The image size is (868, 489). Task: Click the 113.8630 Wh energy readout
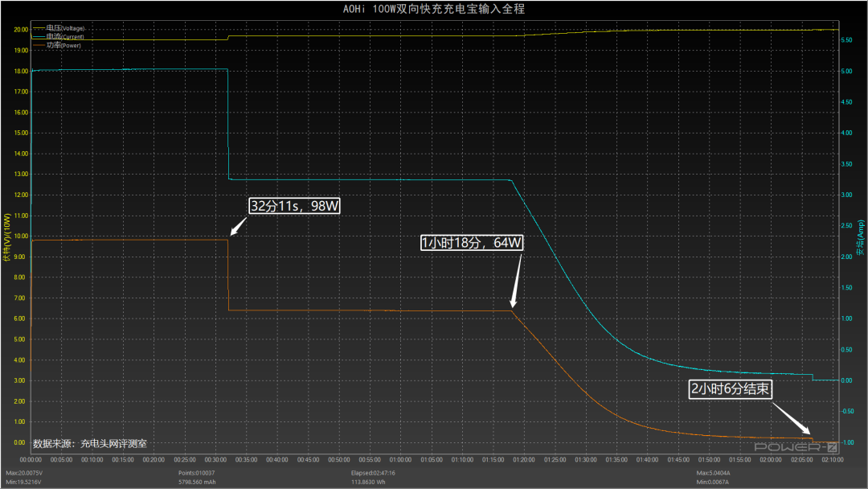pos(368,483)
